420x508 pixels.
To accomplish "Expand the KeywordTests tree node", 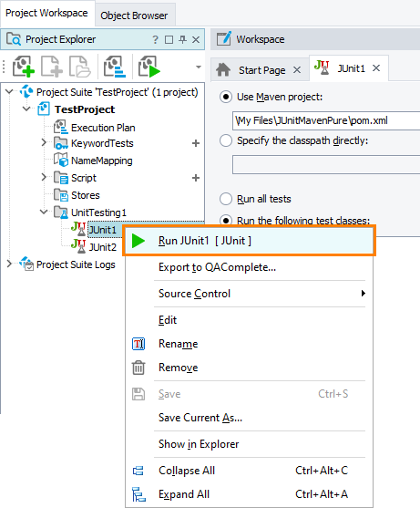I will pyautogui.click(x=44, y=142).
